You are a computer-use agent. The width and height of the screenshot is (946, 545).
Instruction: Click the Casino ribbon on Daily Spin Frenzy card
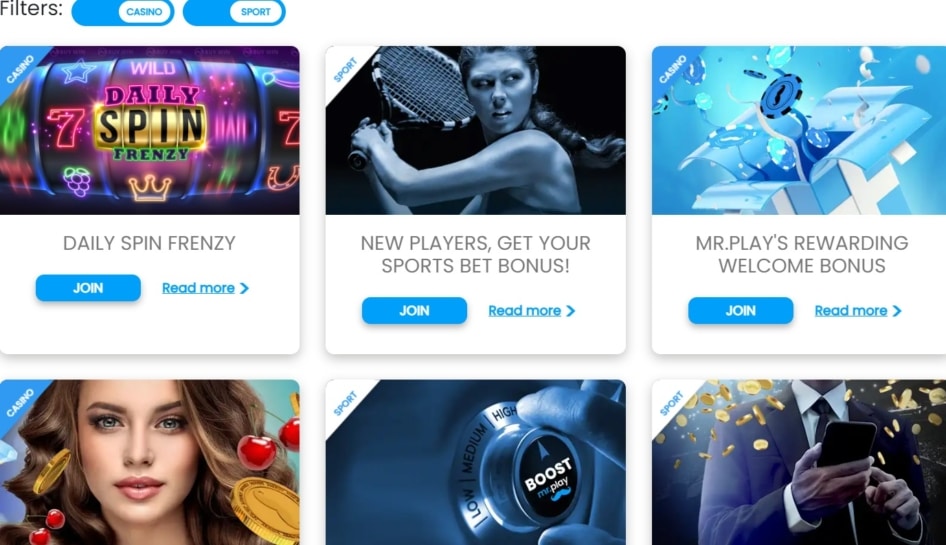[19, 69]
